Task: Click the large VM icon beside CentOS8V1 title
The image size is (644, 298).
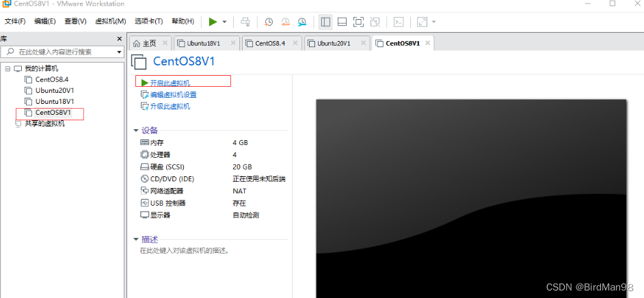Action: 139,62
